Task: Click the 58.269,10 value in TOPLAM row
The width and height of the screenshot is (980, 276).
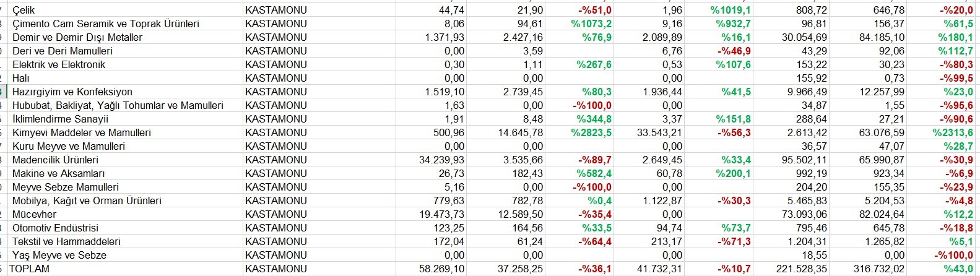Action: (x=441, y=269)
